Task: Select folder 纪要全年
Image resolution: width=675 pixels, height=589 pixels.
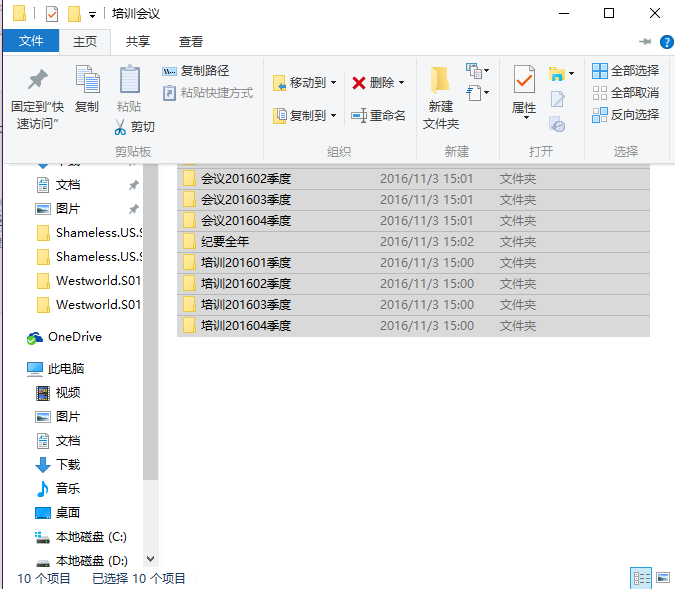Action: 413,242
